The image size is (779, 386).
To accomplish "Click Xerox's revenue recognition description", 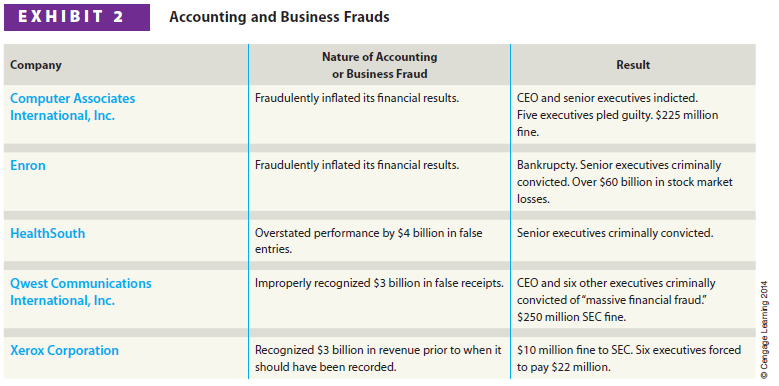I will pyautogui.click(x=378, y=359).
